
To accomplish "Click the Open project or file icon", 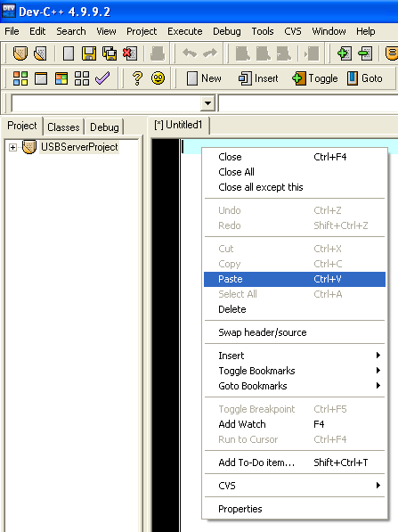I will click(x=40, y=53).
